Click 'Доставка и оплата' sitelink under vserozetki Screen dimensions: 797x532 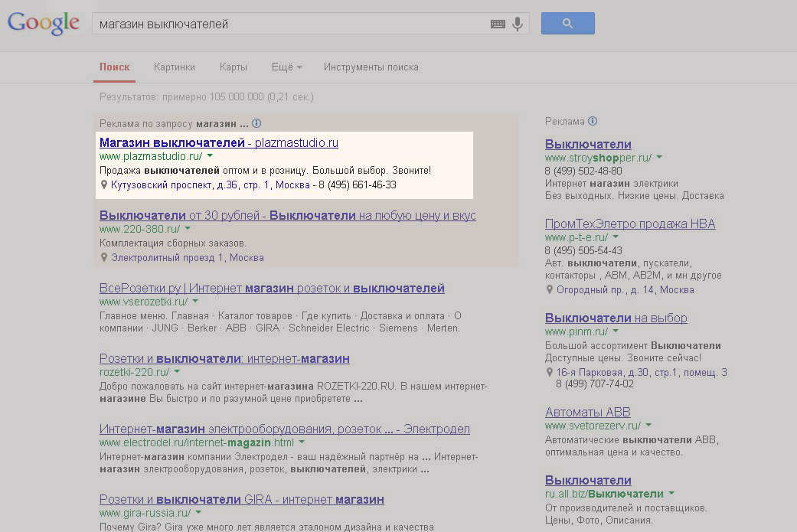pyautogui.click(x=402, y=316)
